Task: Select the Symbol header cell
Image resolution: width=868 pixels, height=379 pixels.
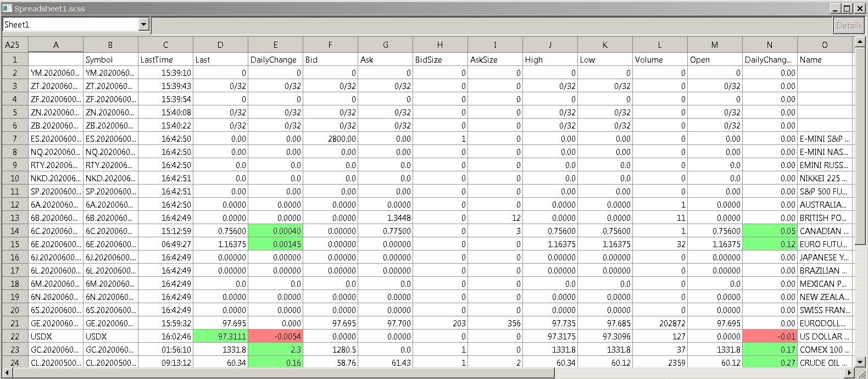Action: (x=110, y=59)
